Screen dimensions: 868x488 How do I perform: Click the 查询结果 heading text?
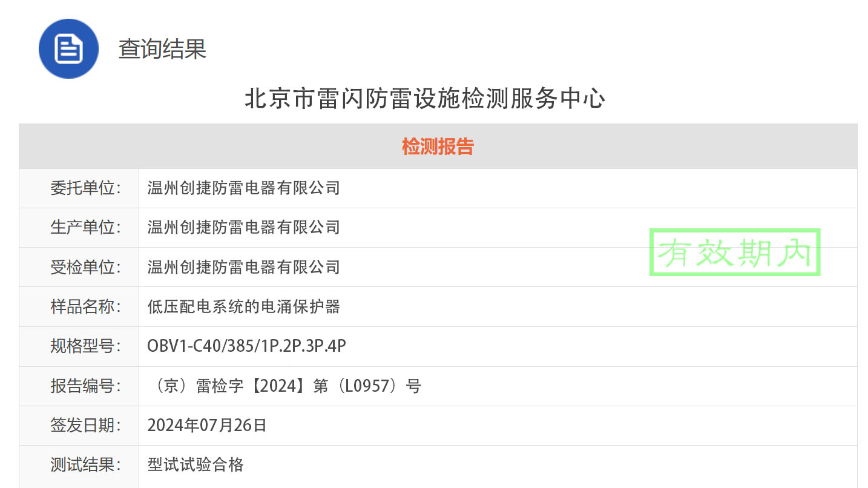pos(162,49)
